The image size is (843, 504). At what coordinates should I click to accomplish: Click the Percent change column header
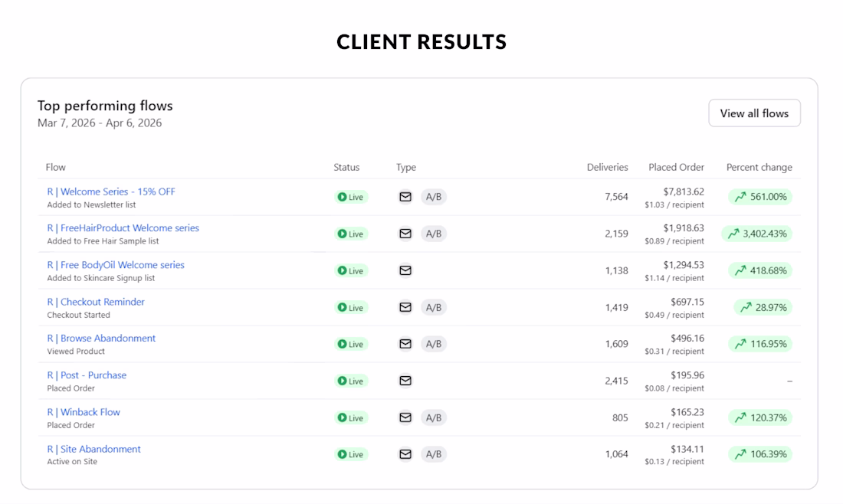point(759,167)
